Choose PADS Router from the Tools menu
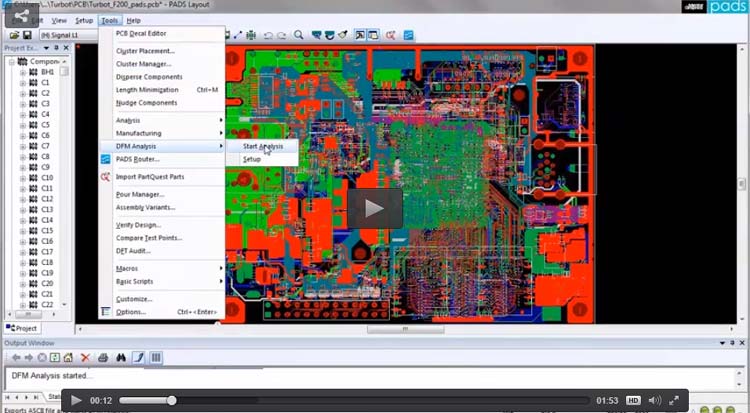The height and width of the screenshot is (413, 750). tap(162, 159)
